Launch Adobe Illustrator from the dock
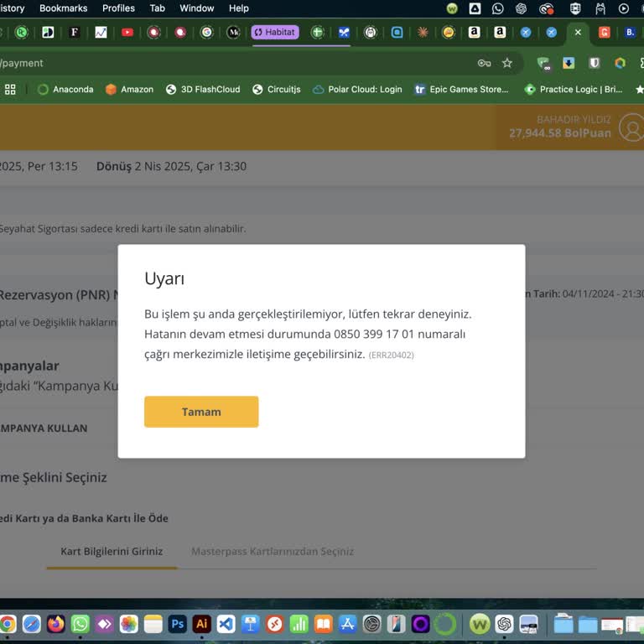Viewport: 644px width, 644px height. 201,624
